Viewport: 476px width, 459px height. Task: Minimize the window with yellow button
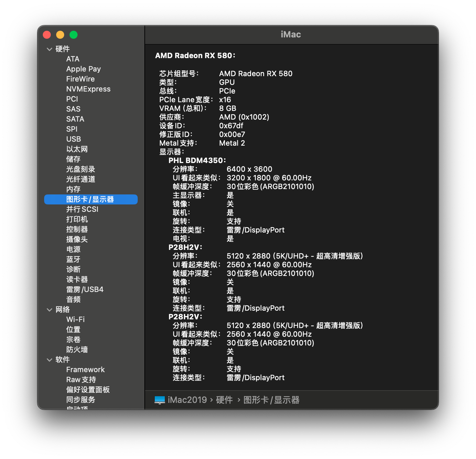tap(60, 35)
